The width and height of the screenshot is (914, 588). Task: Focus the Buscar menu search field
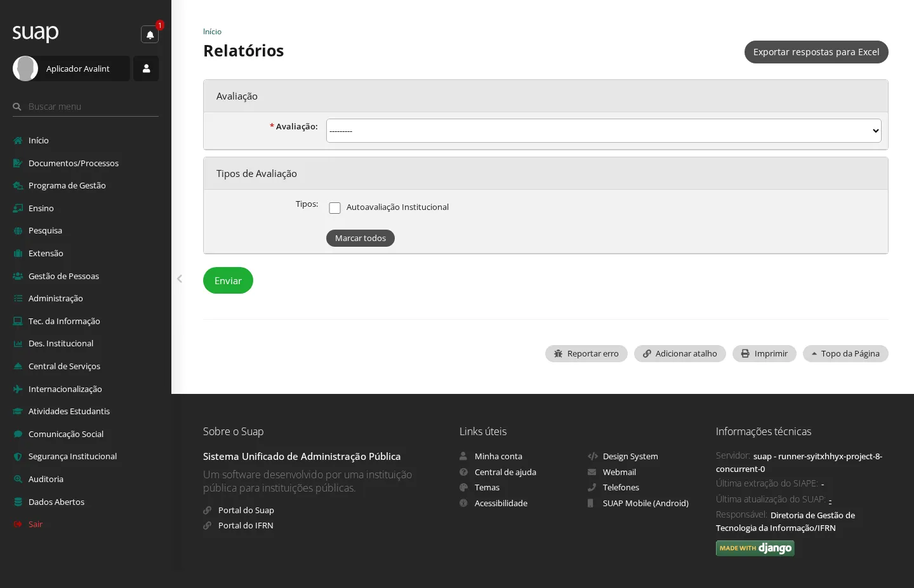click(93, 107)
